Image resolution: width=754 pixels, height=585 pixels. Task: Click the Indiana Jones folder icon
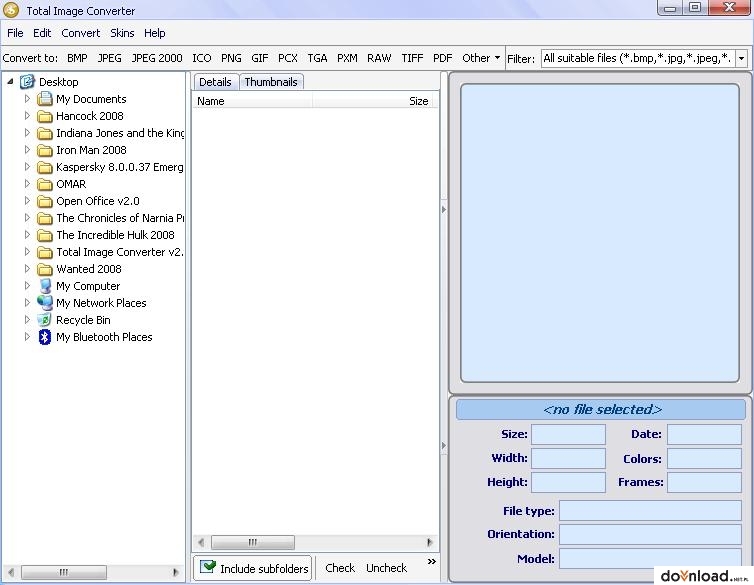coord(45,133)
